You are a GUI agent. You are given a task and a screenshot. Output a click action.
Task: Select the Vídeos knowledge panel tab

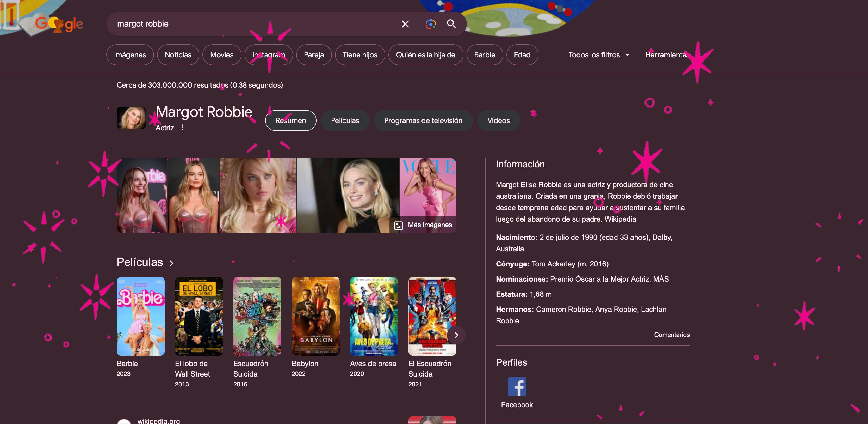(x=498, y=120)
